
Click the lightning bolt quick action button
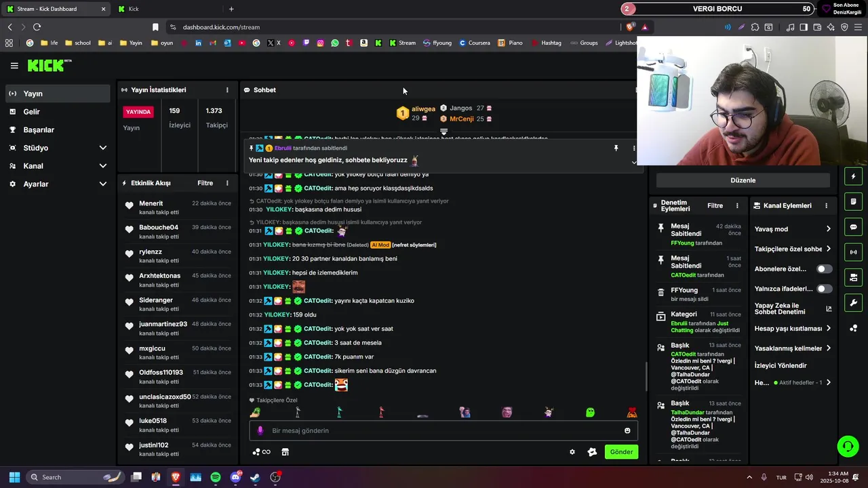[x=854, y=177]
